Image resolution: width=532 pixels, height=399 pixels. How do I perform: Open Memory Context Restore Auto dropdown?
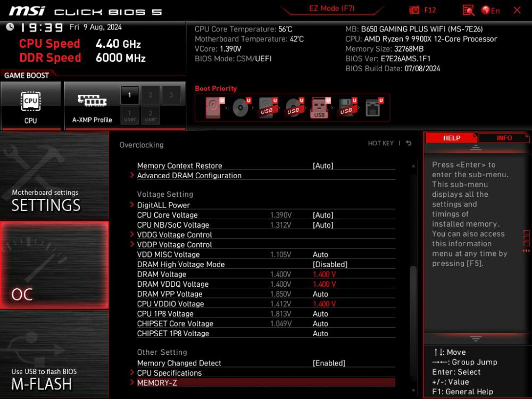tap(323, 165)
